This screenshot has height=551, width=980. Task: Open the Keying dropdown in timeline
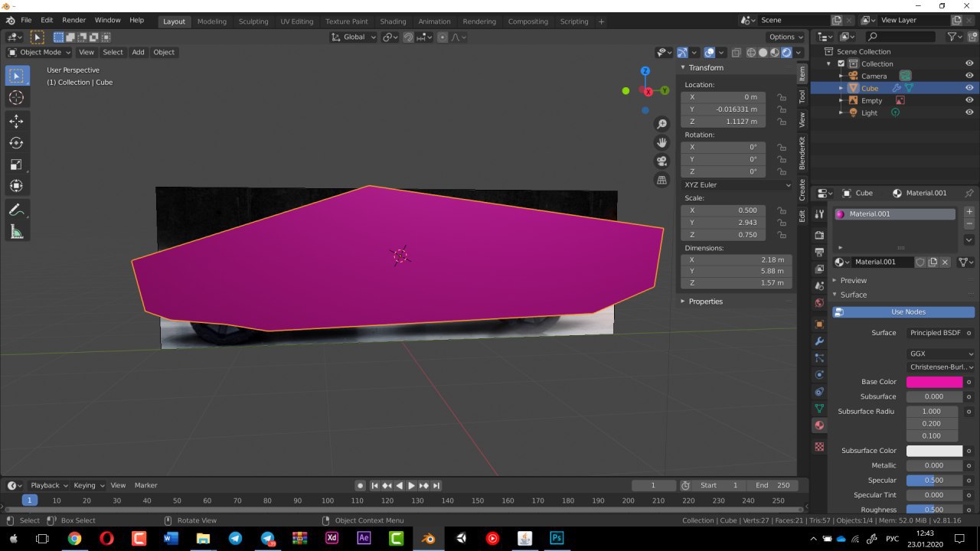tap(89, 485)
